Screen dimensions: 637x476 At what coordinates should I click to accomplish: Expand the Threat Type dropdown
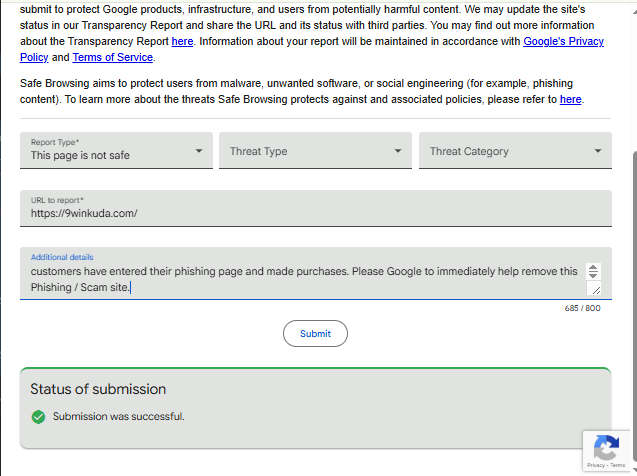(x=315, y=150)
